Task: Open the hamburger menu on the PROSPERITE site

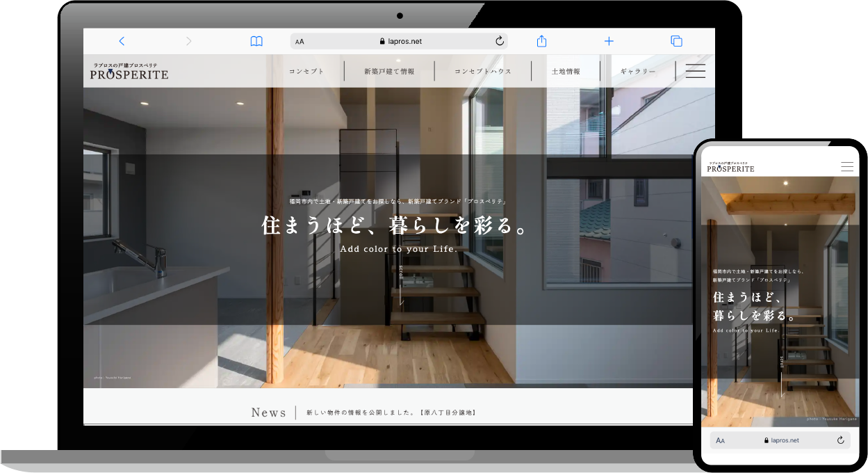Action: (x=695, y=70)
